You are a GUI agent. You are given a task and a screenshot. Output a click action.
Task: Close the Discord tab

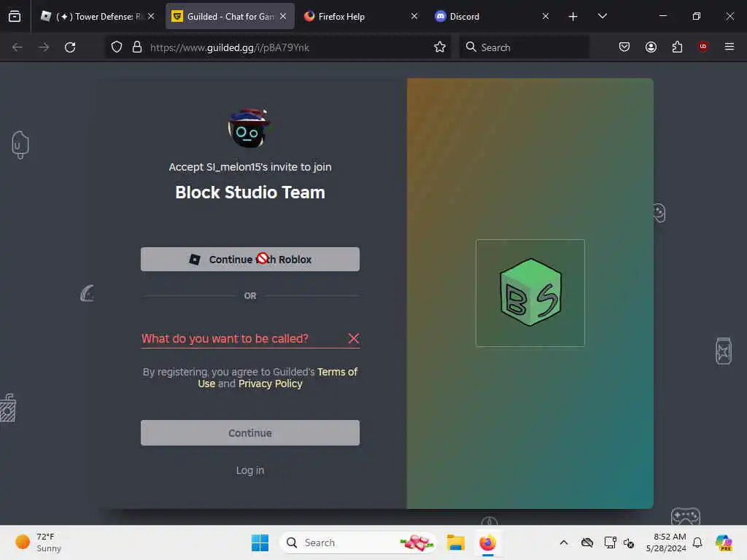(546, 17)
